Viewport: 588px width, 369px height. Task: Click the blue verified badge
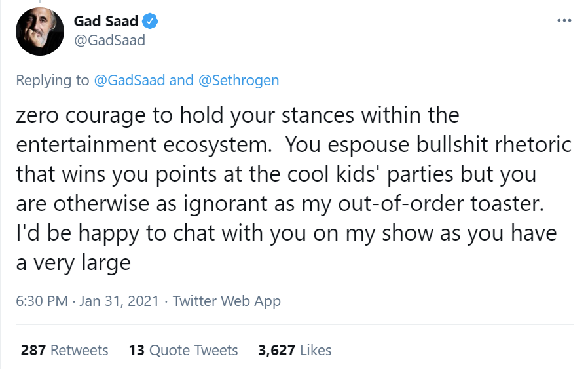(150, 22)
